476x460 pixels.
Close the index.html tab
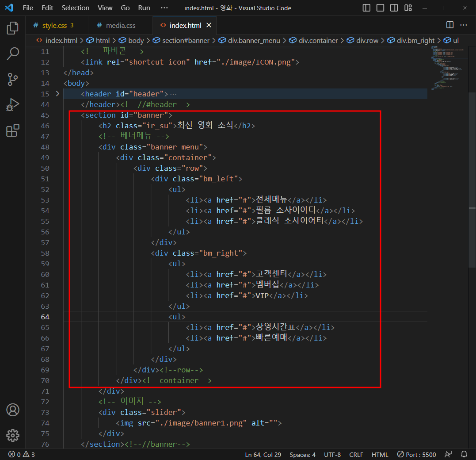point(209,25)
